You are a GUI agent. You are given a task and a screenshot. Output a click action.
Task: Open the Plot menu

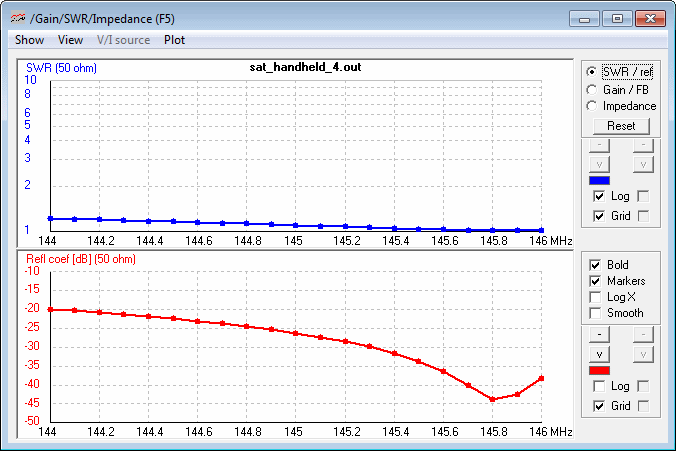click(x=174, y=40)
